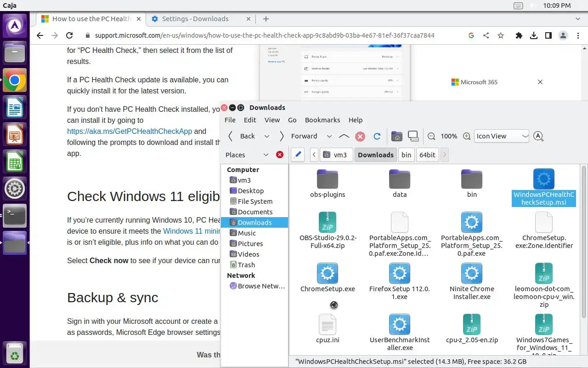Click the search icon in Caja toolbar

coord(538,136)
